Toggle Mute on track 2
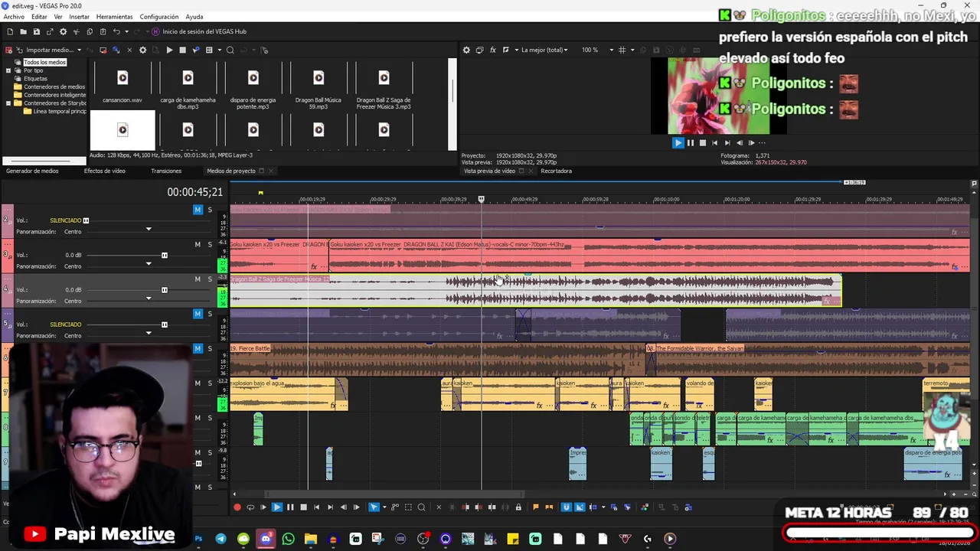 point(198,210)
